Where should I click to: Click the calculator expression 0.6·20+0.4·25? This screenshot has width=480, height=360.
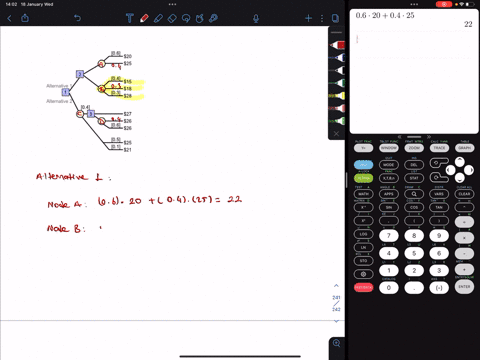(x=385, y=15)
